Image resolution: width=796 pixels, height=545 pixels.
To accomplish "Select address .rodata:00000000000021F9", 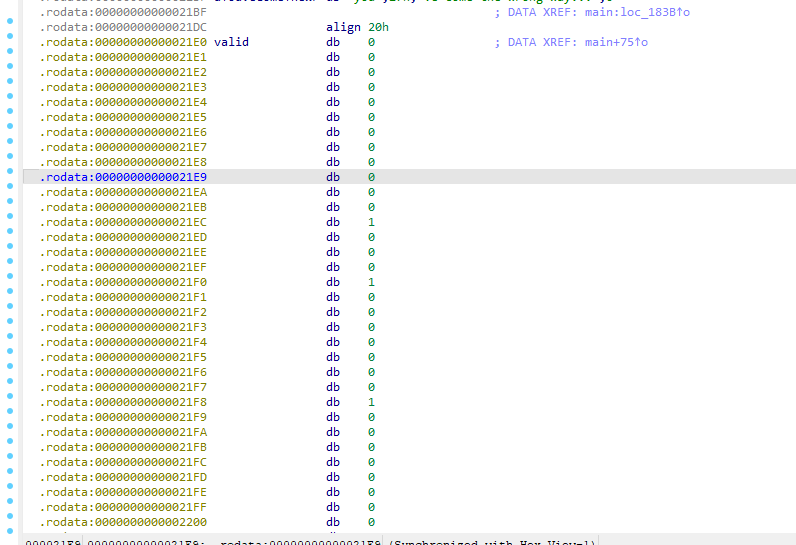I will click(x=123, y=417).
